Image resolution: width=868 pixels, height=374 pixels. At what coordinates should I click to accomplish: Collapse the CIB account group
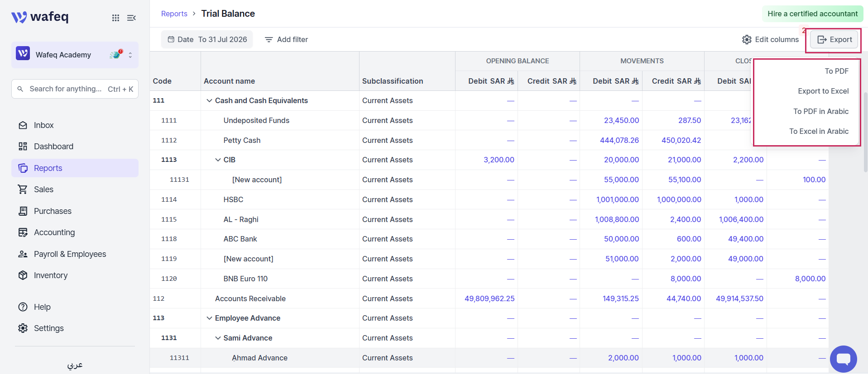(x=218, y=160)
